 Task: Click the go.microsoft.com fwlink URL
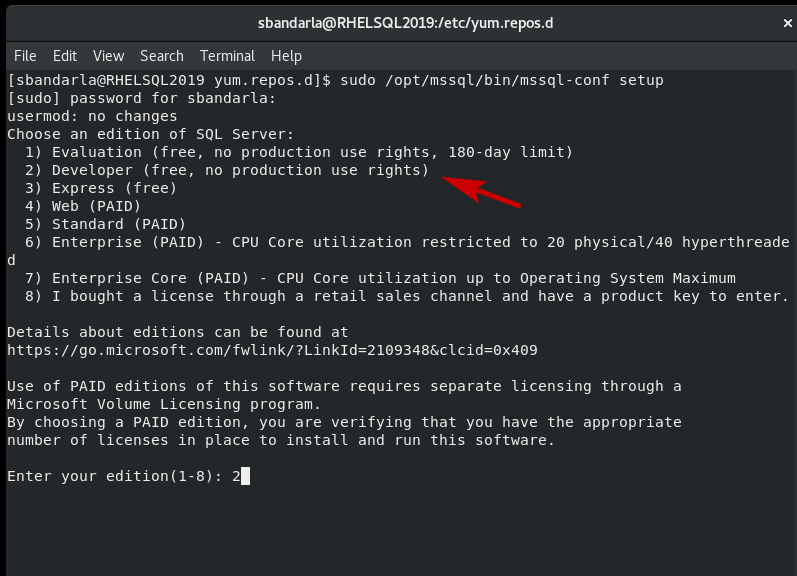pyautogui.click(x=272, y=350)
